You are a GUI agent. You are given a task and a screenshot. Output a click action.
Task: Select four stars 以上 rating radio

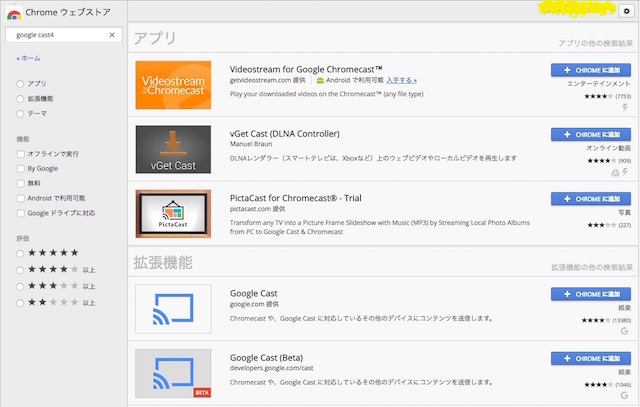click(x=20, y=270)
